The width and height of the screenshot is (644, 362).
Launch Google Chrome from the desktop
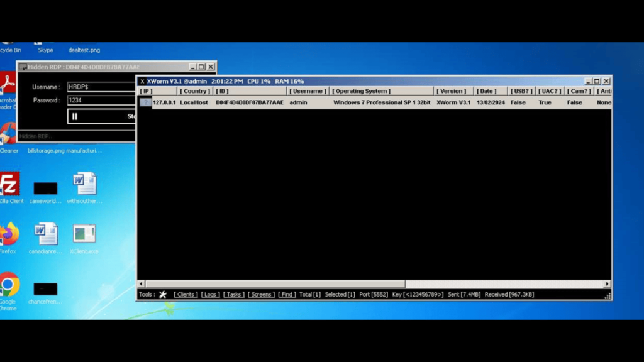pyautogui.click(x=9, y=292)
